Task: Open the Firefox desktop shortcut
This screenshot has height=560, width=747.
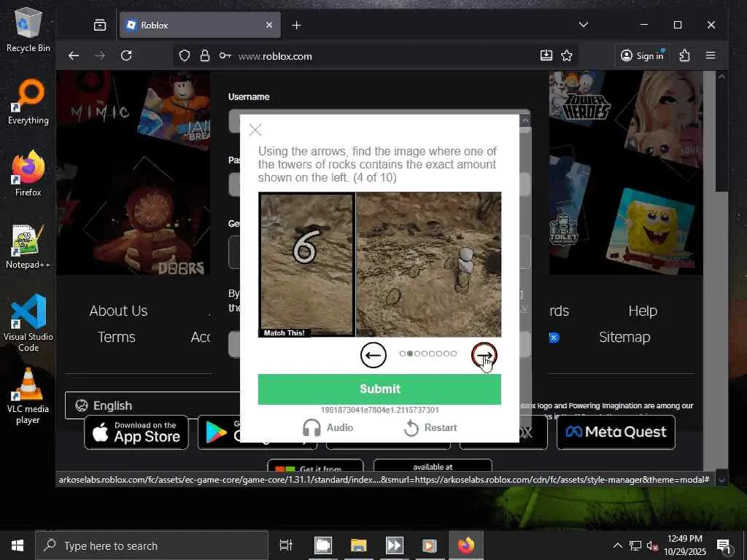Action: point(28,174)
